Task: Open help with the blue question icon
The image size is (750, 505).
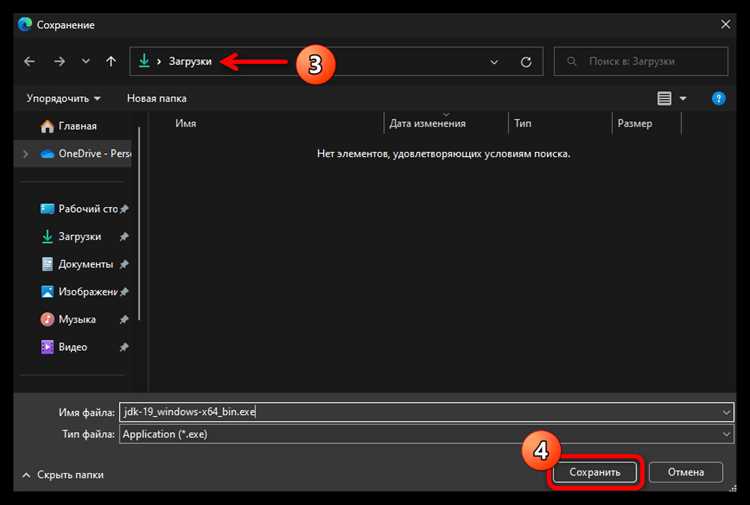Action: [718, 99]
